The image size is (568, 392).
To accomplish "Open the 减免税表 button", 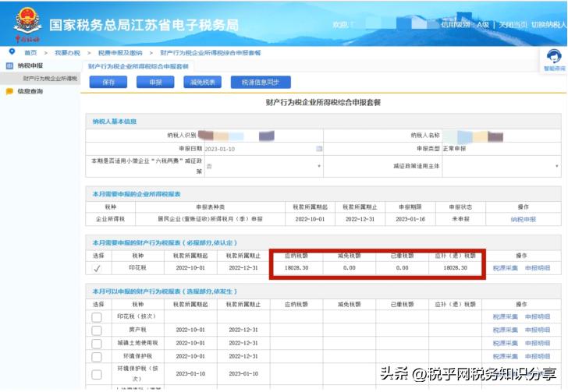I will [203, 82].
